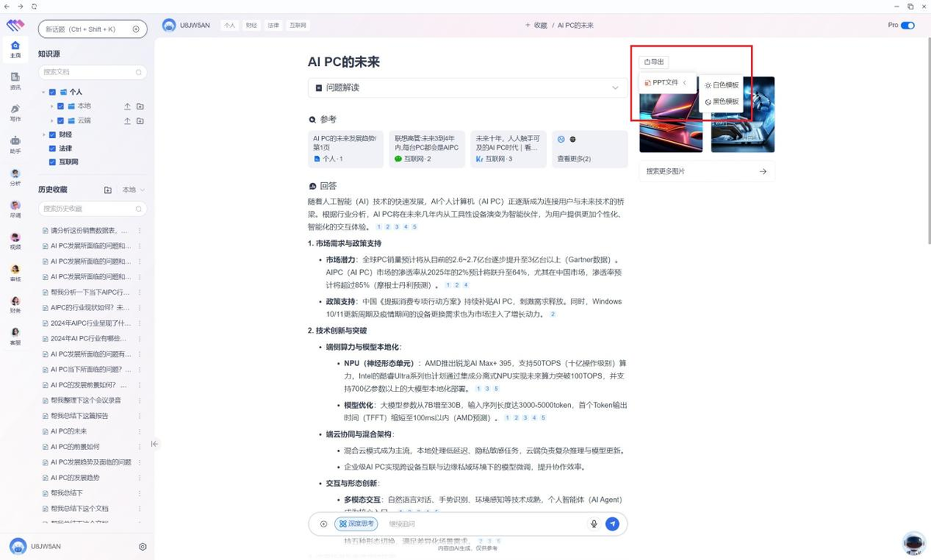The width and height of the screenshot is (931, 560).
Task: Open the 联想高管 reference card
Action: 427,149
